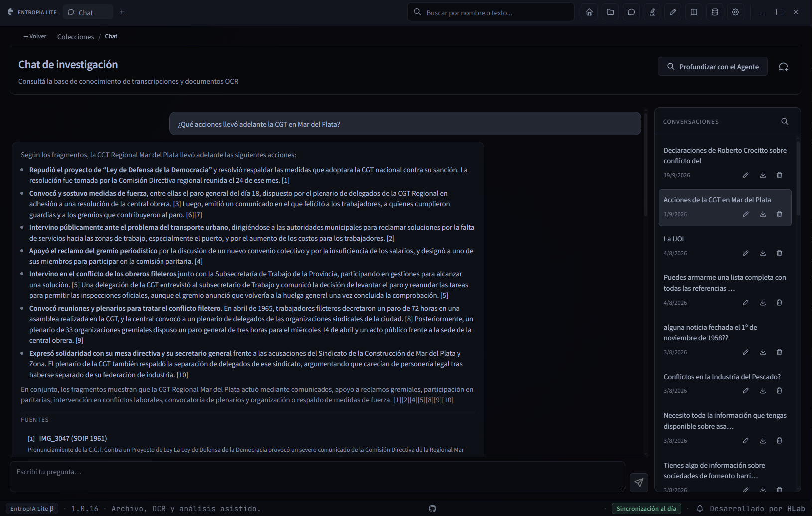Download the 'alguna noticia fechada' conversation

click(763, 352)
